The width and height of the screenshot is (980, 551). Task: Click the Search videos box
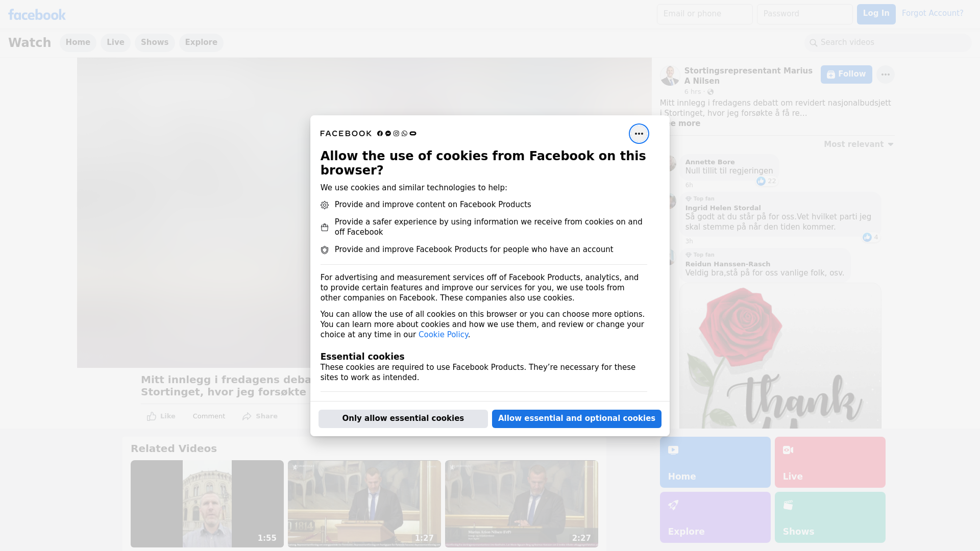click(x=888, y=43)
